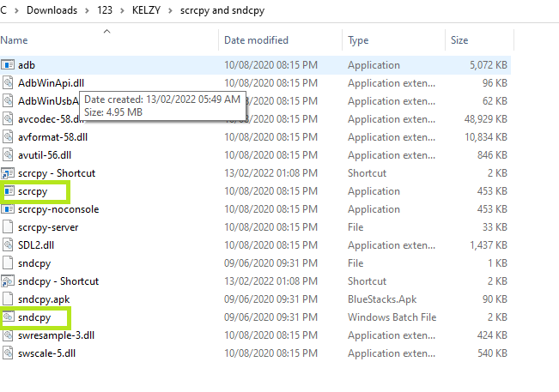Click the 'scrcpy and sndcpy' breadcrumb
This screenshot has width=559, height=392.
222,10
